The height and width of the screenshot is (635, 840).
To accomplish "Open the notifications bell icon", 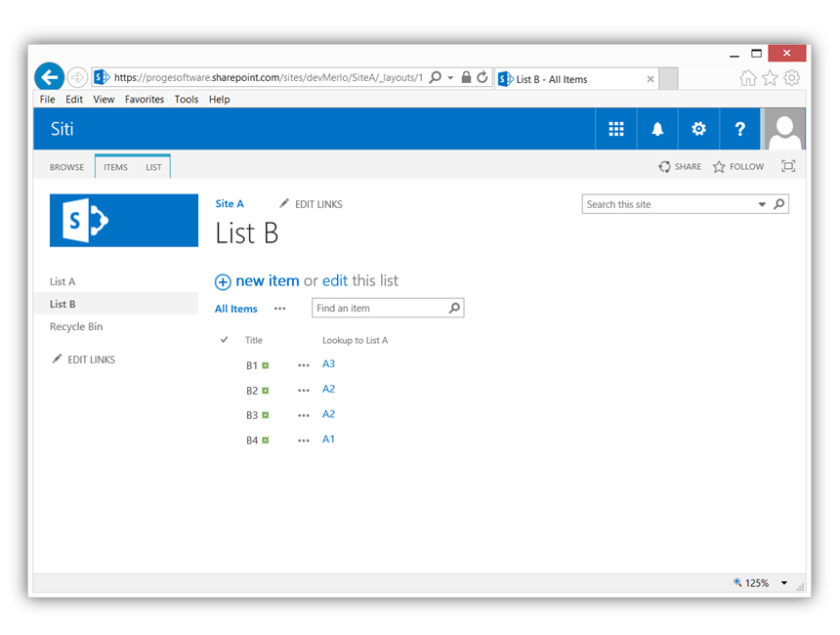I will tap(656, 128).
